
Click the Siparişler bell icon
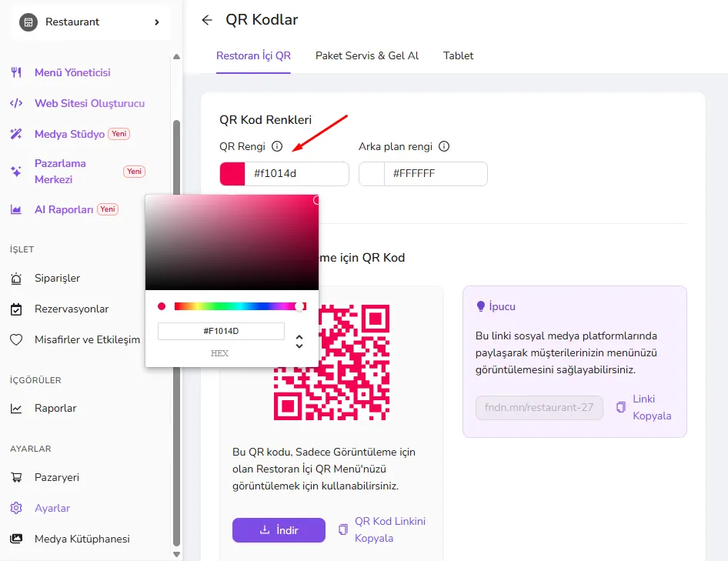[x=16, y=278]
